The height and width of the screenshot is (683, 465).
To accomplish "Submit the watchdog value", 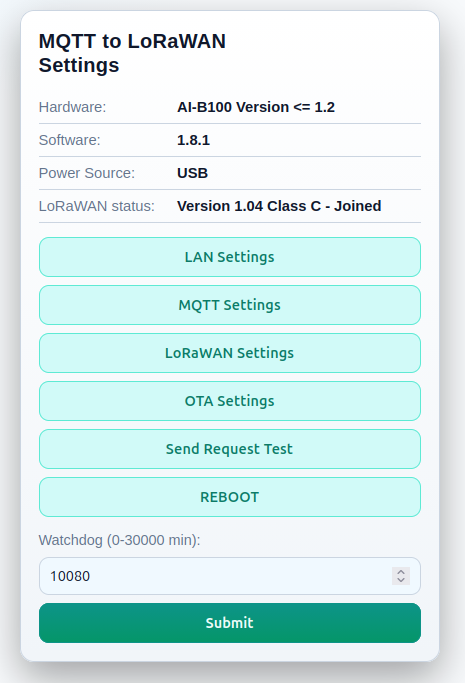I will click(x=230, y=623).
